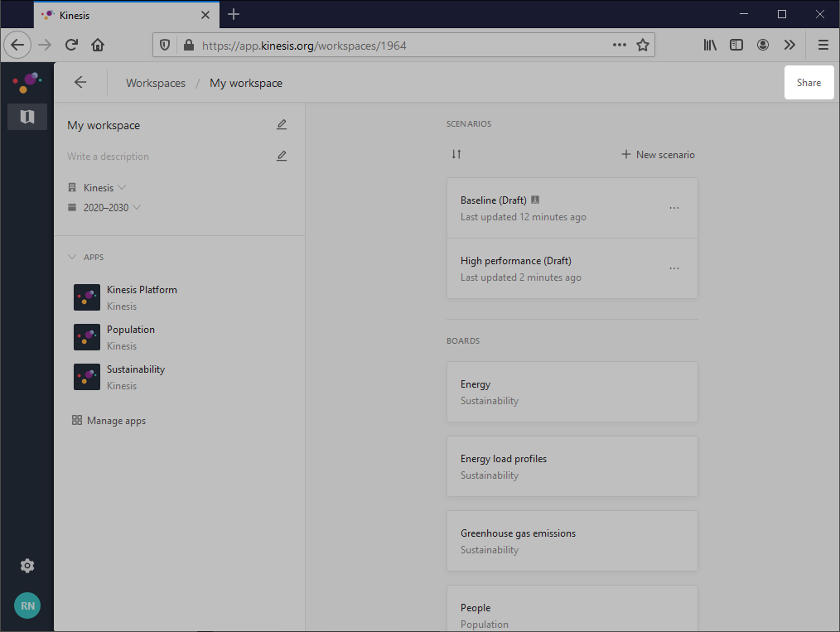Screen dimensions: 840x632
Task: Toggle browser sidebar view icon
Action: 736,45
